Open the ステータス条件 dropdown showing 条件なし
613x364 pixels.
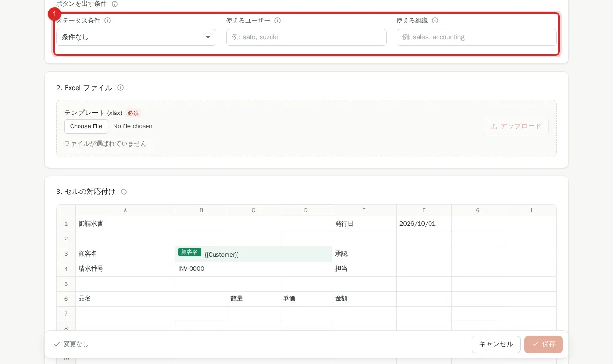coord(136,37)
